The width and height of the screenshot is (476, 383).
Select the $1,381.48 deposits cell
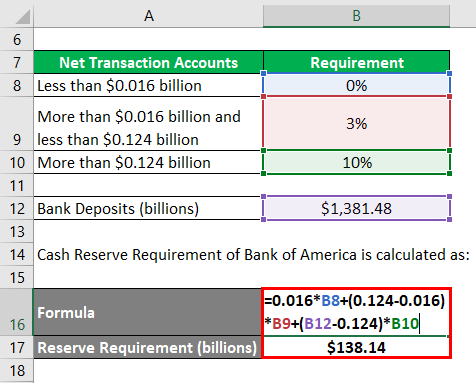tap(356, 208)
